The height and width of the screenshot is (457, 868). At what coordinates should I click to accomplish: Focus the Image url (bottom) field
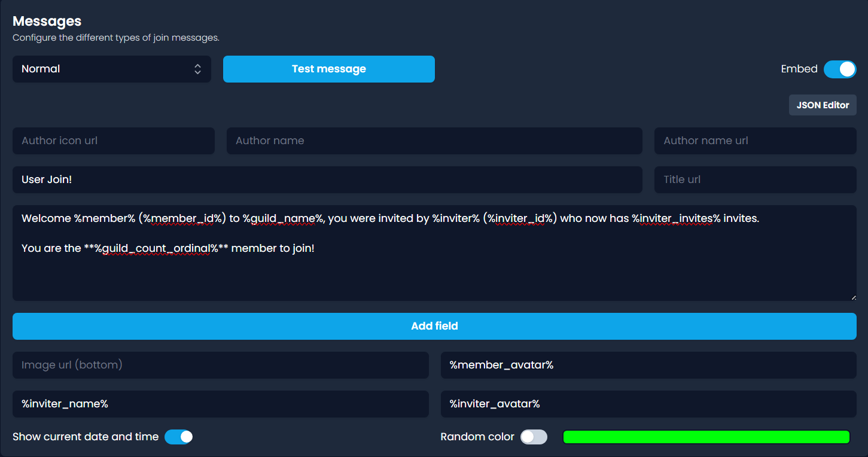click(220, 365)
